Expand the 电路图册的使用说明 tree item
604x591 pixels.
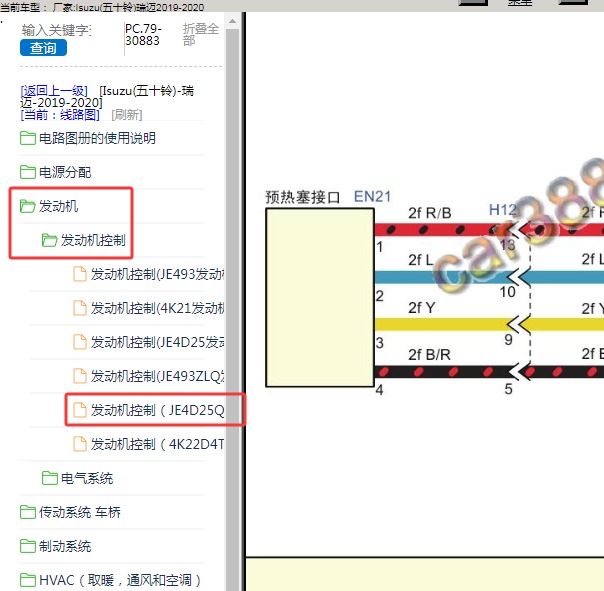coord(97,138)
